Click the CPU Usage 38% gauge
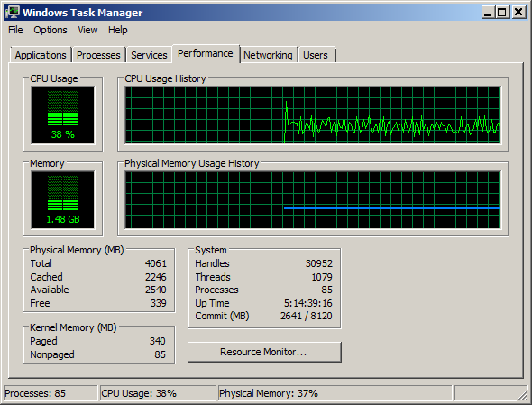 tap(63, 115)
